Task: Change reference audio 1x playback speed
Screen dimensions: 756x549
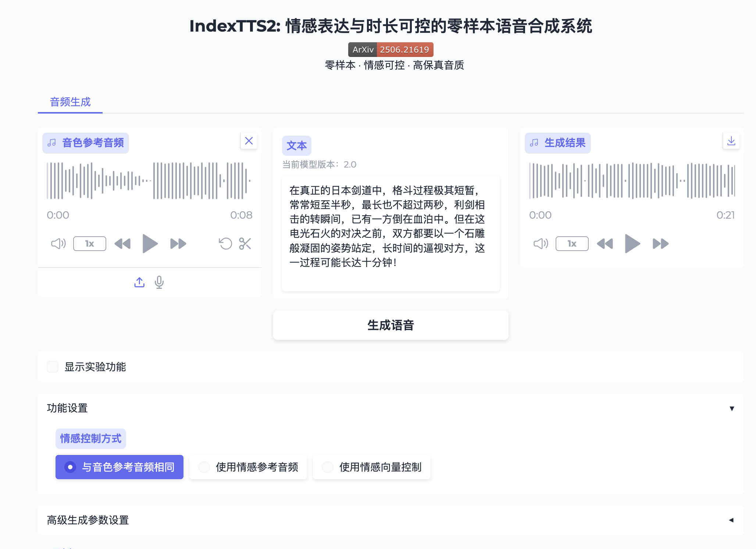Action: click(x=90, y=244)
